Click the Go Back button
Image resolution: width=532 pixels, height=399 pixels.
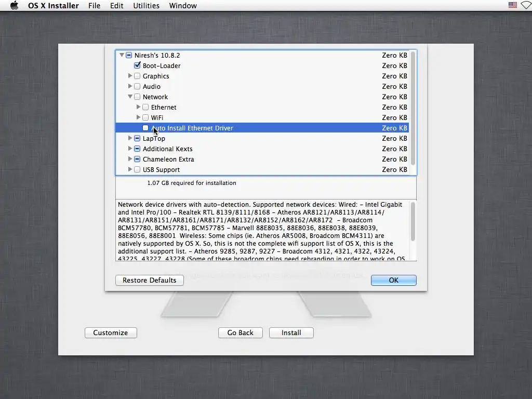pos(240,332)
